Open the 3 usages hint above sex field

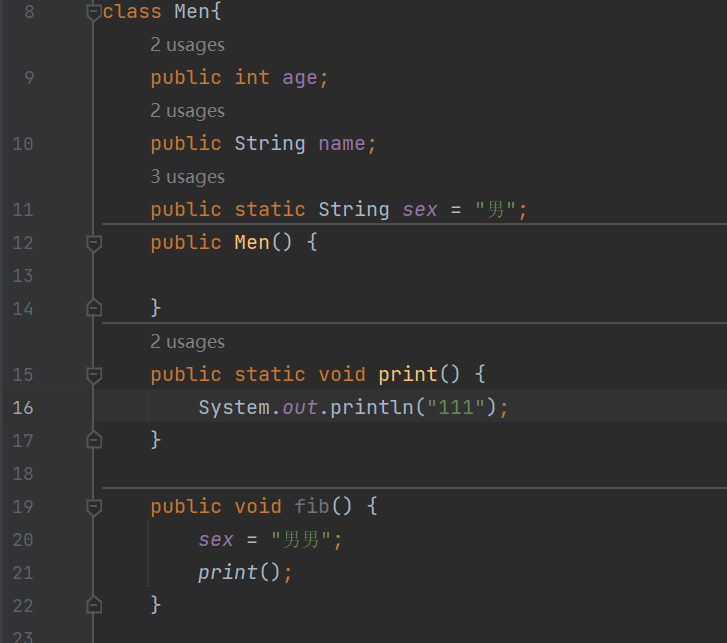tap(187, 177)
